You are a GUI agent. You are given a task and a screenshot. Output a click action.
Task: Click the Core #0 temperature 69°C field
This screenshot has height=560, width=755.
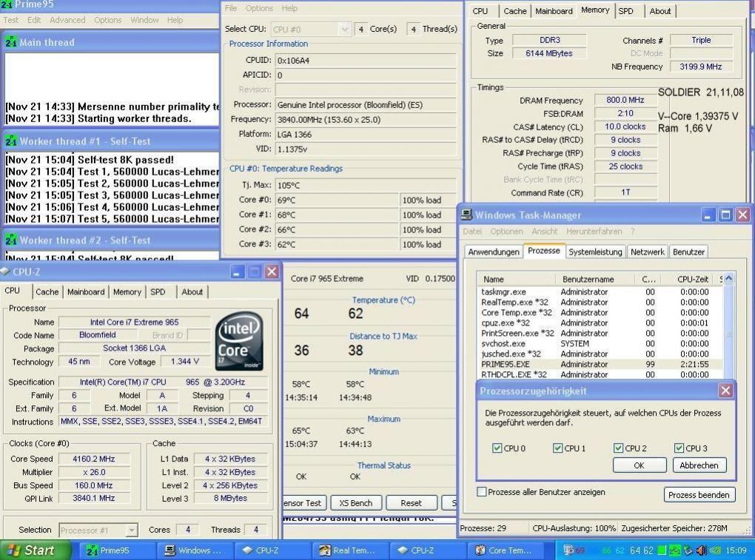[x=337, y=200]
